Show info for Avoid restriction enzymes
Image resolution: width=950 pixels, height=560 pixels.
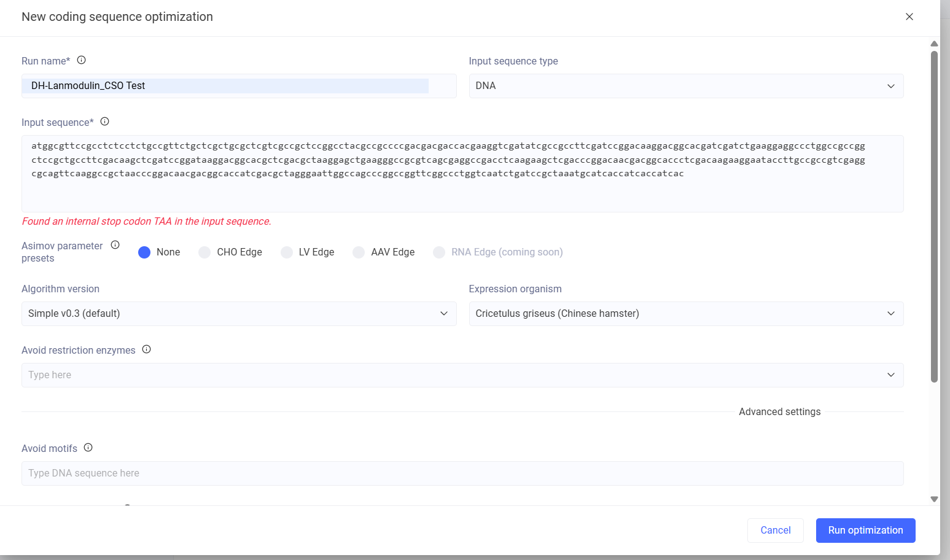point(146,349)
